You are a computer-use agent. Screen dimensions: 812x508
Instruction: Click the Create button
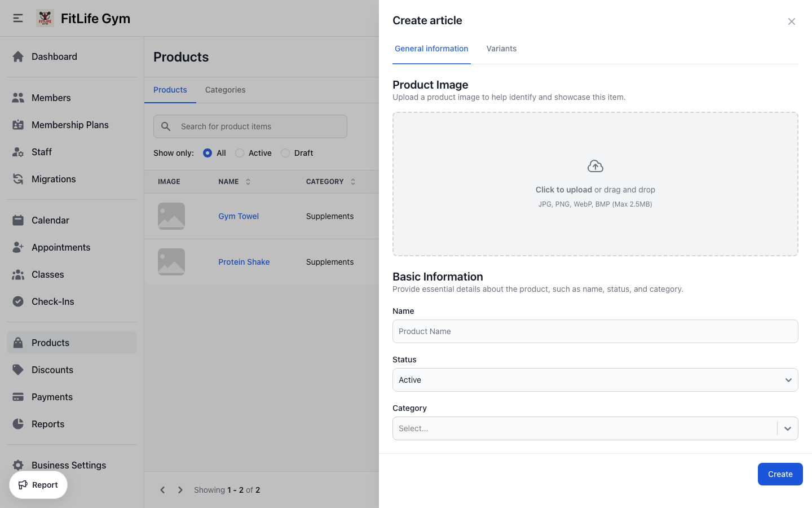780,474
